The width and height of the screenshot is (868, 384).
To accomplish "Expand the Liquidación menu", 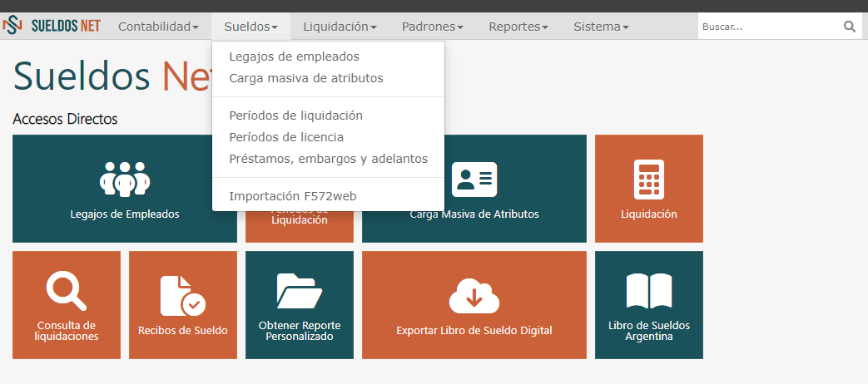I will [340, 26].
